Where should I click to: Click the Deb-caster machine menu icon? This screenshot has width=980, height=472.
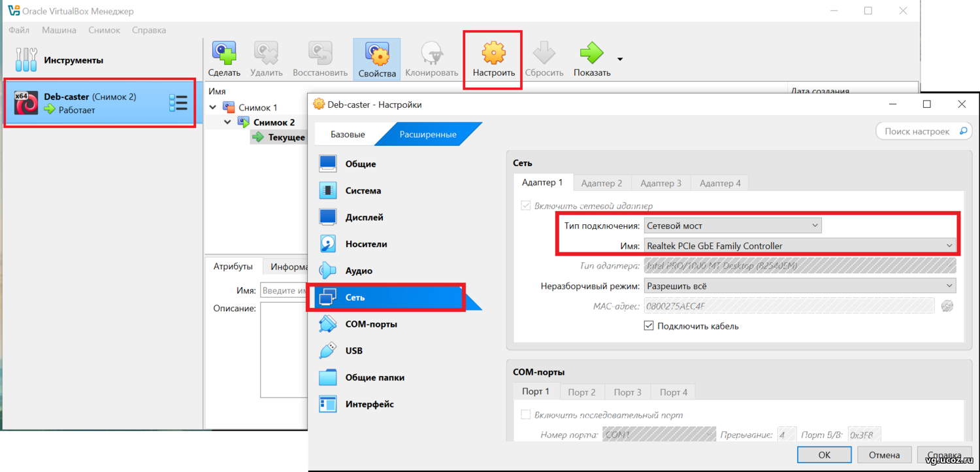click(178, 103)
